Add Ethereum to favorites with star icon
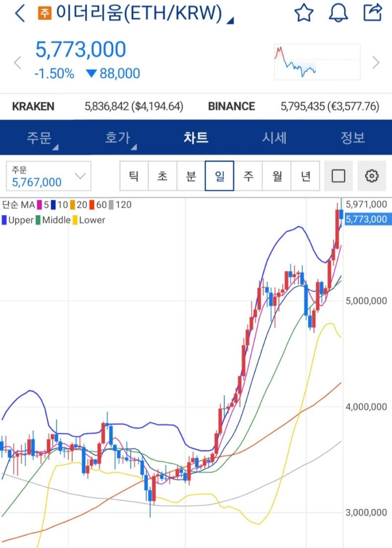392x548 pixels. tap(304, 13)
